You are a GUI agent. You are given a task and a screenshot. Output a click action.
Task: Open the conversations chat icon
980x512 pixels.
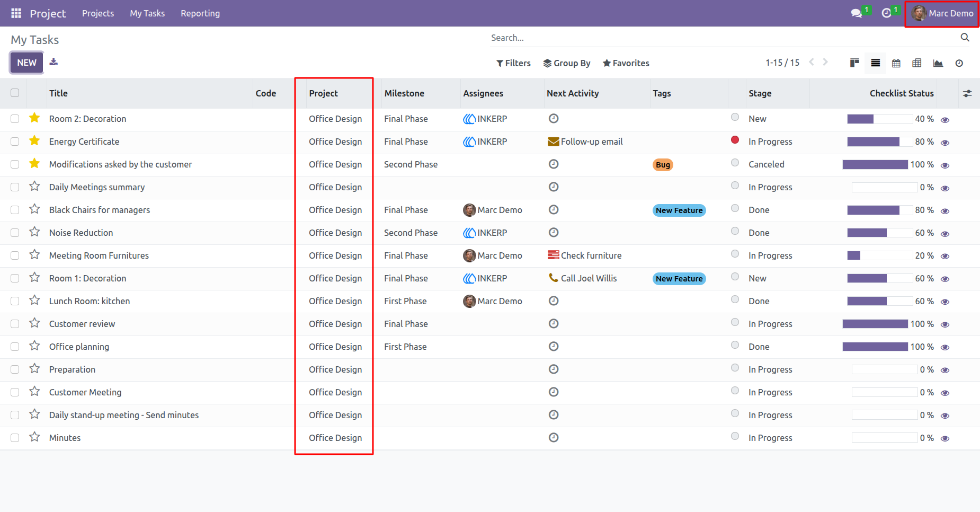point(857,13)
